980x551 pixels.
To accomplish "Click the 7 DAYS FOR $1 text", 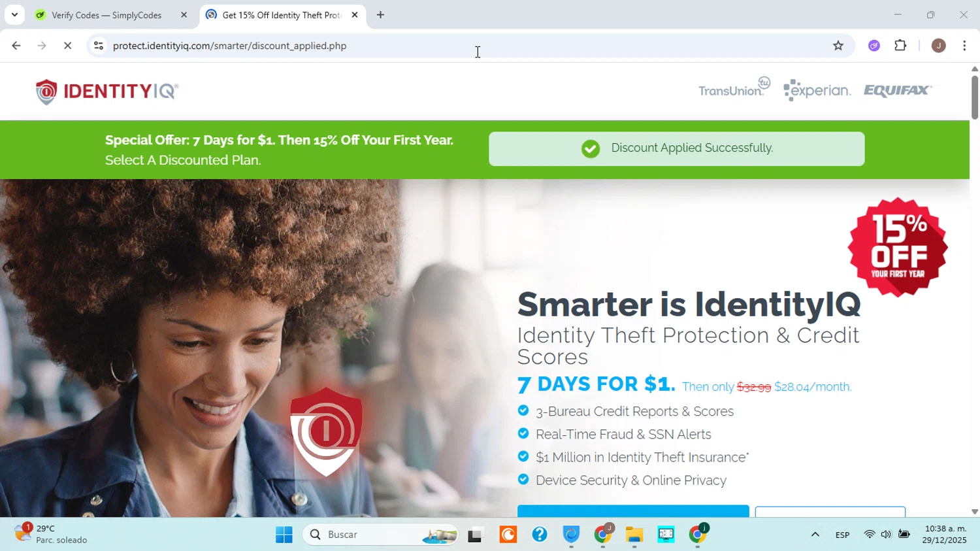I will (x=596, y=384).
